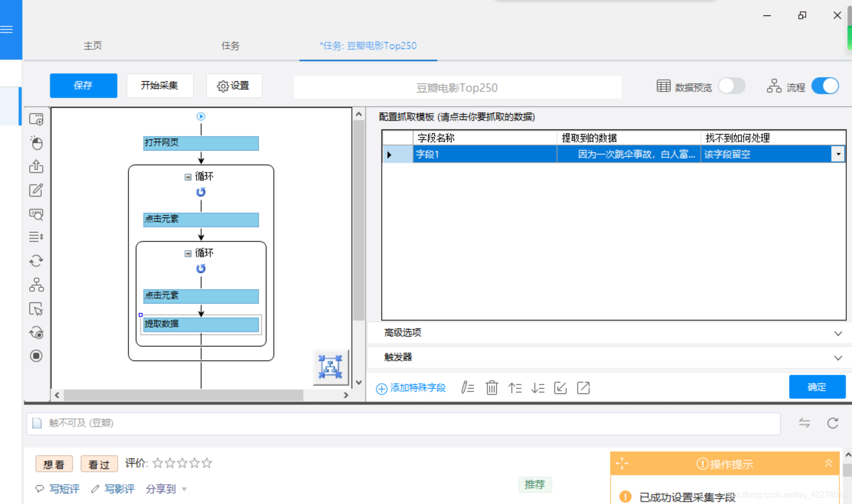
Task: Select the outer loop 点击元素 step
Action: pyautogui.click(x=201, y=219)
